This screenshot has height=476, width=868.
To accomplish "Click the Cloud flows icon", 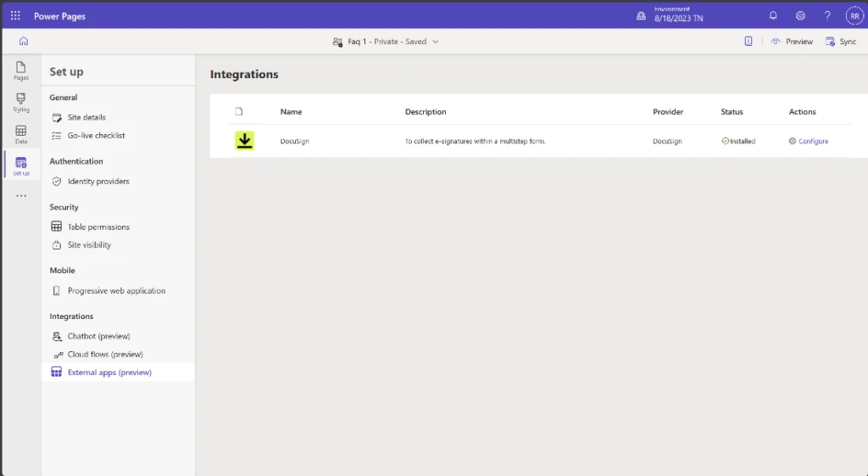I will (58, 355).
